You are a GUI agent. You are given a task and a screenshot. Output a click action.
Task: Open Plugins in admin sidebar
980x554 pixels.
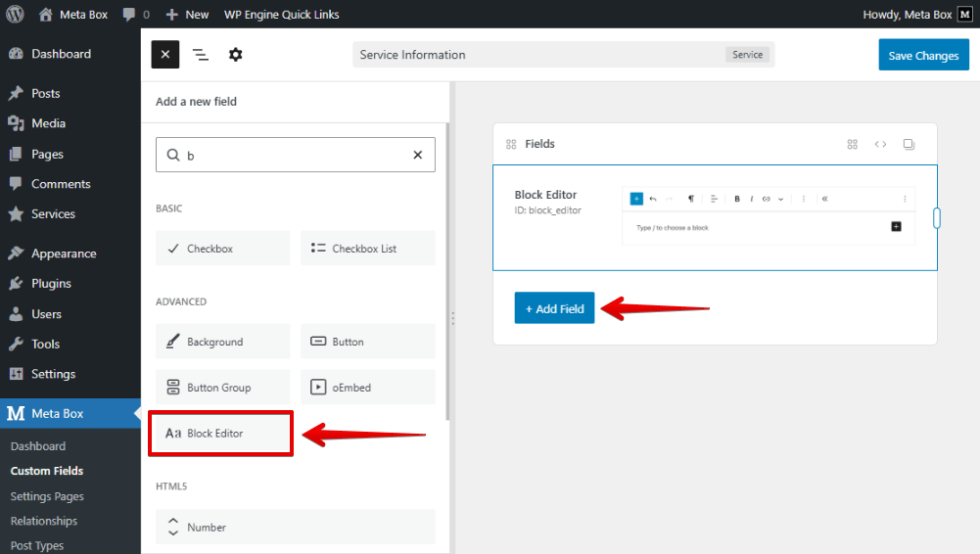(x=70, y=283)
